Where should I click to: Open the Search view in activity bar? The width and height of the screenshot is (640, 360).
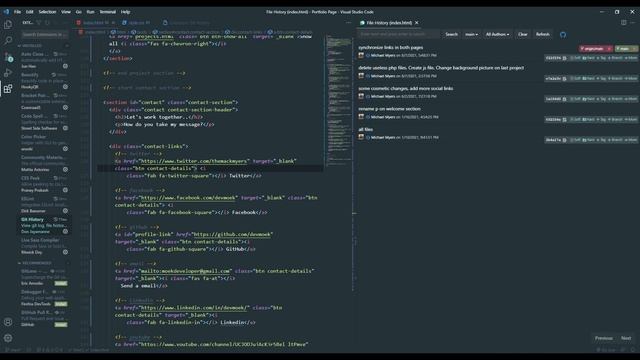[8, 40]
